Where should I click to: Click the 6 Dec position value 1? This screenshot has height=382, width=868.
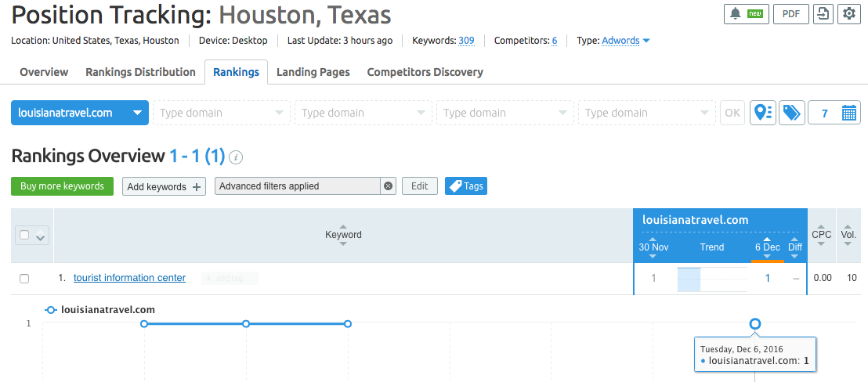click(x=767, y=278)
